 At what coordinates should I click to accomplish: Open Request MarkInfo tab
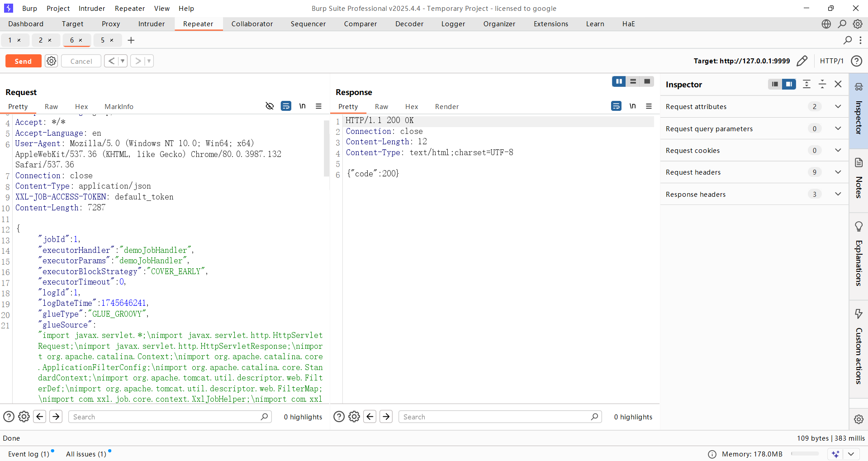tap(119, 107)
